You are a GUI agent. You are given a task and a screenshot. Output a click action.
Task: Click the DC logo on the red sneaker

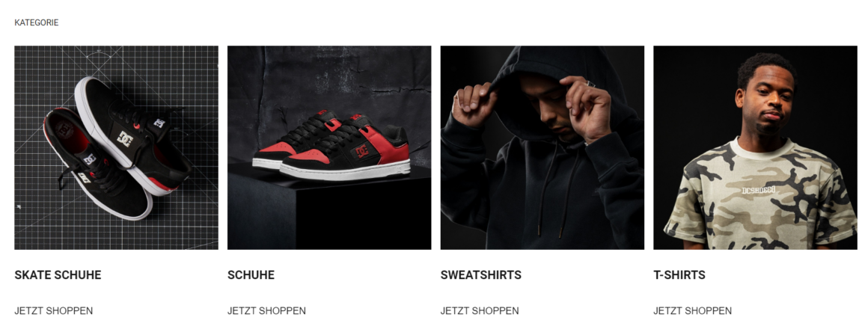(x=363, y=150)
